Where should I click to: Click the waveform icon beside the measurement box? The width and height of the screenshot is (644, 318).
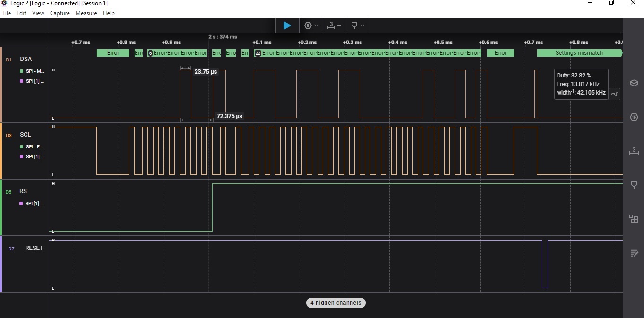coord(614,94)
